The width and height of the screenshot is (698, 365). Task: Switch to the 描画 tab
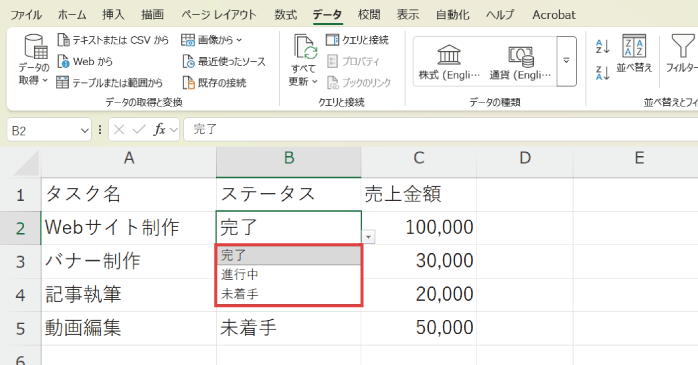click(152, 15)
